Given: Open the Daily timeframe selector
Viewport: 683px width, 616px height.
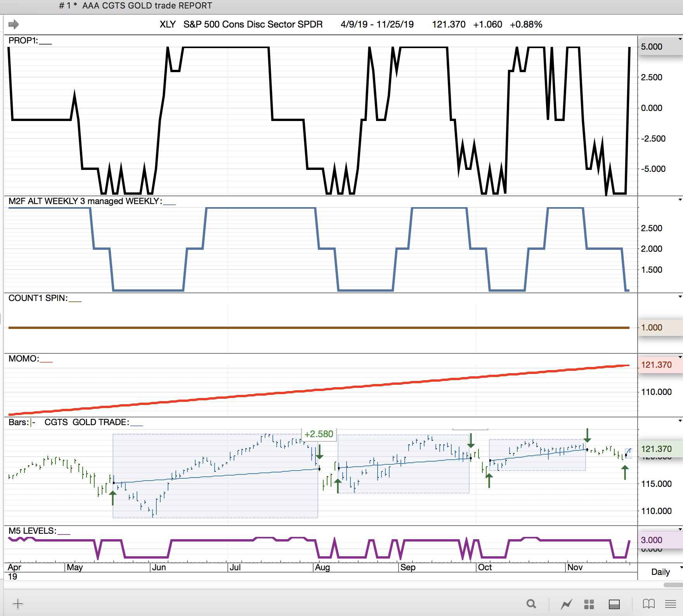Looking at the screenshot, I should pyautogui.click(x=663, y=572).
